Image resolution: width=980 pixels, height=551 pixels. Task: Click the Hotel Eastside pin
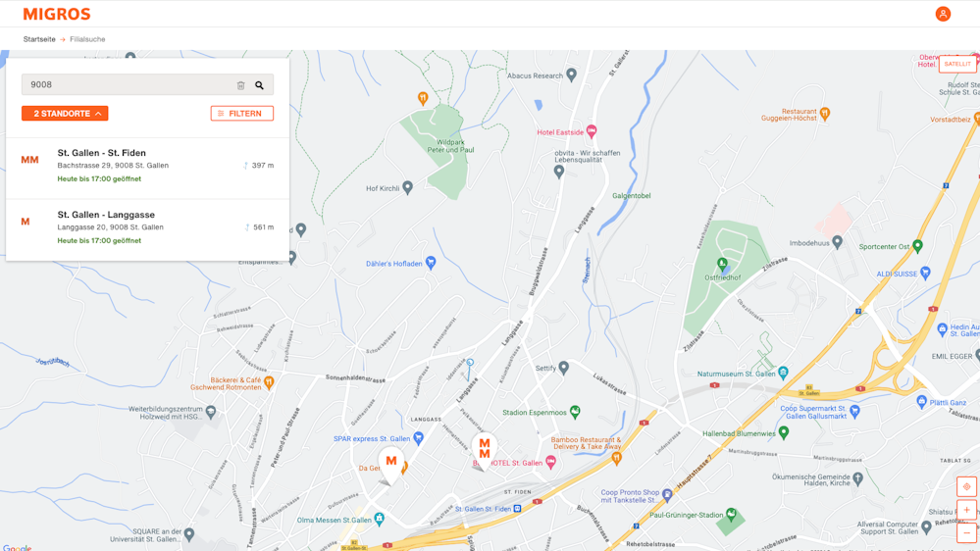(592, 131)
